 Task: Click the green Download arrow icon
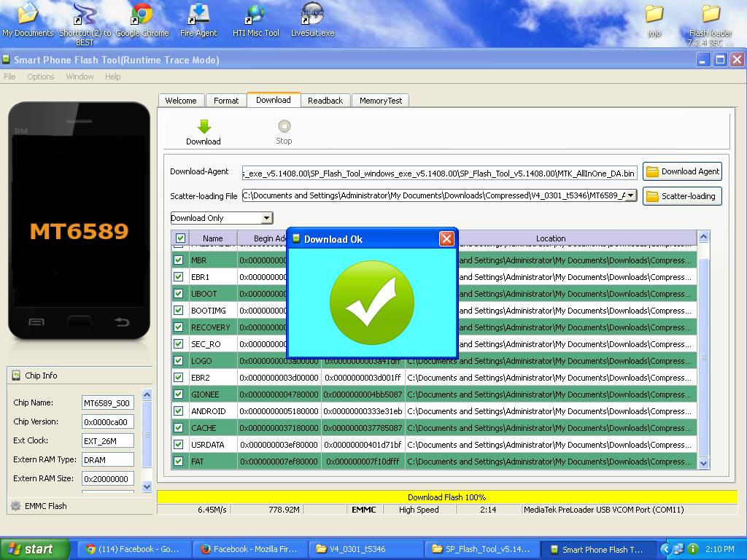204,127
